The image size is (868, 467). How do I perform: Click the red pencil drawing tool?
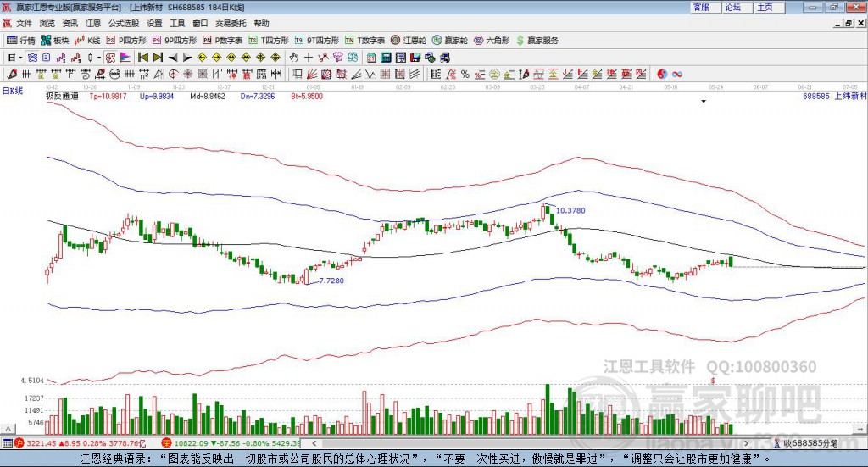click(12, 74)
